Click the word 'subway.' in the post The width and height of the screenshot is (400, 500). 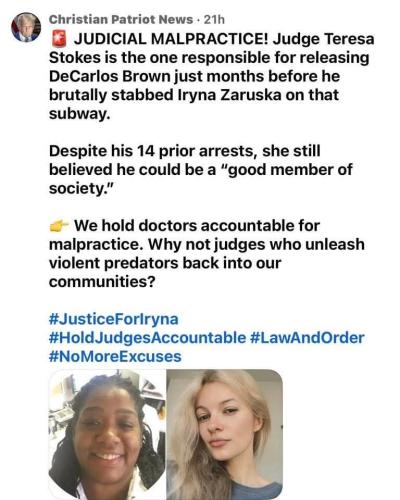click(x=79, y=114)
